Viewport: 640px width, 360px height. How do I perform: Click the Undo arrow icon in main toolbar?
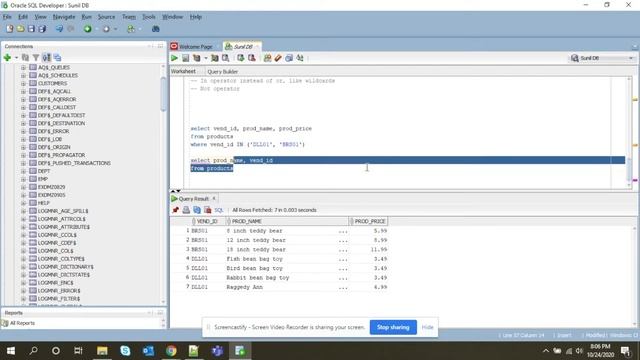(60, 29)
